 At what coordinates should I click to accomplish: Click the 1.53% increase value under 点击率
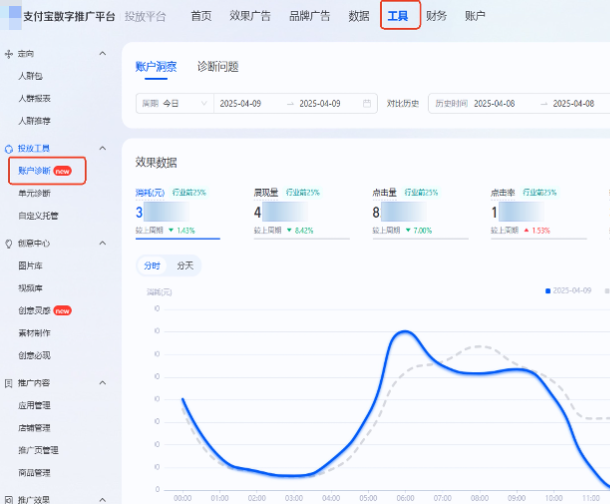click(x=541, y=231)
